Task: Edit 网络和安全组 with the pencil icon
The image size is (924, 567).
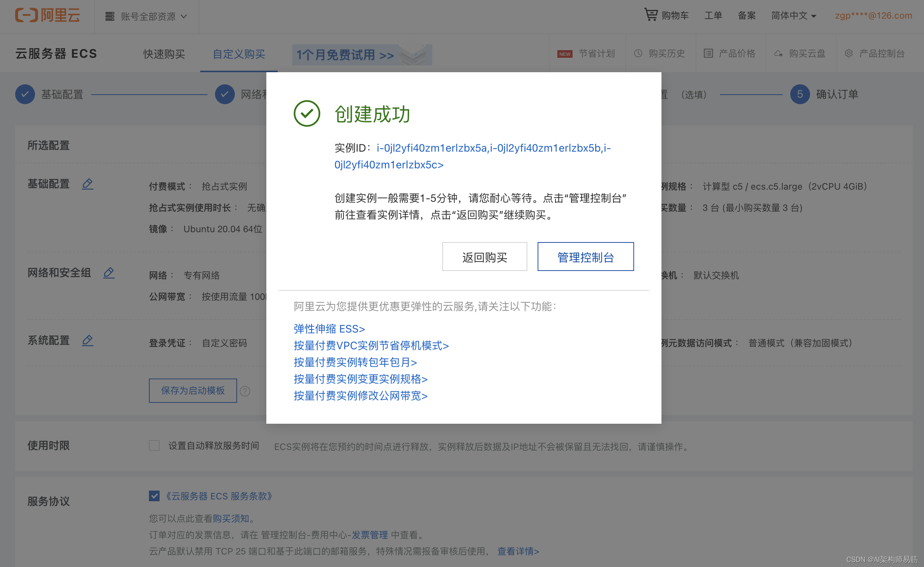Action: coord(109,272)
